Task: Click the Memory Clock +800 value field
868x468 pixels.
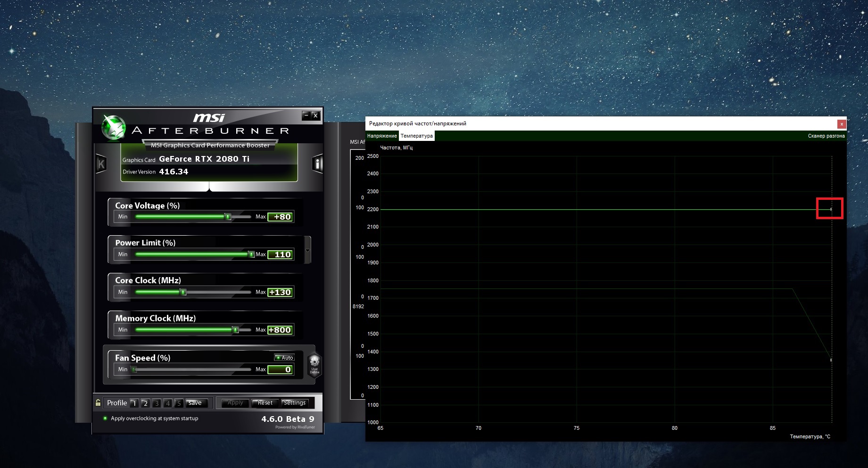Action: [281, 330]
